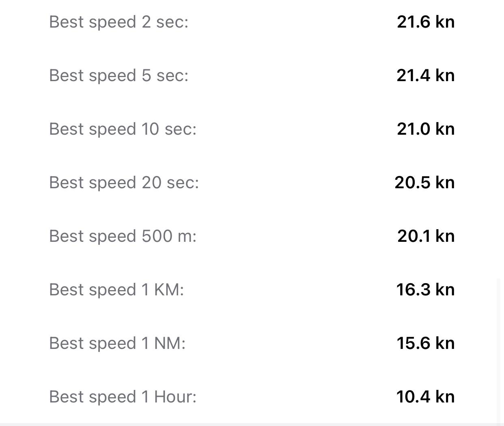Select the 21.6 kn speed value

click(x=425, y=22)
